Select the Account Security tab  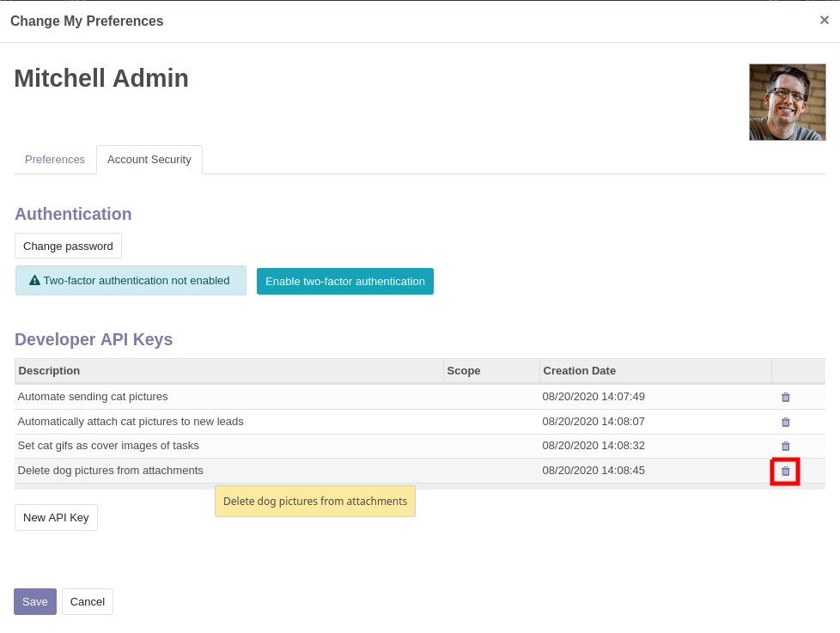pyautogui.click(x=149, y=160)
